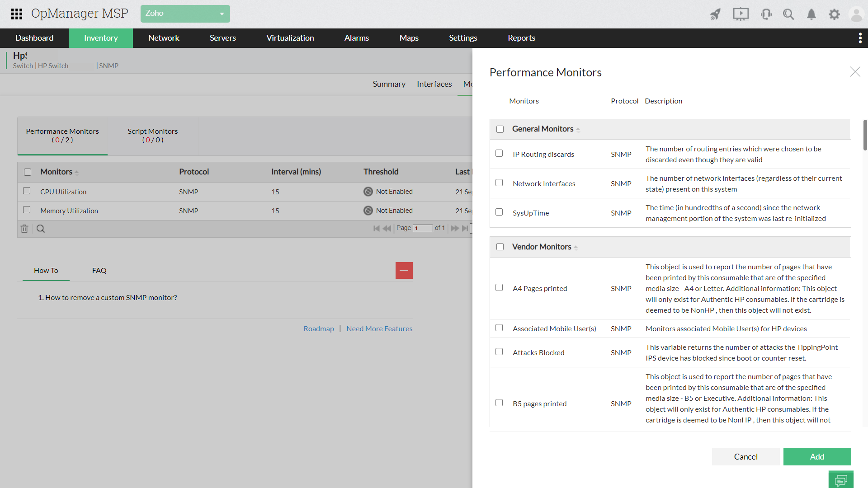Click the headset support icon
This screenshot has height=488, width=868.
click(766, 14)
